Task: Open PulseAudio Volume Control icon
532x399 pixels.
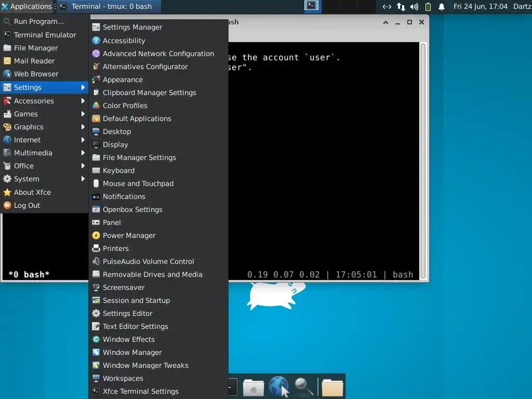Action: 96,261
